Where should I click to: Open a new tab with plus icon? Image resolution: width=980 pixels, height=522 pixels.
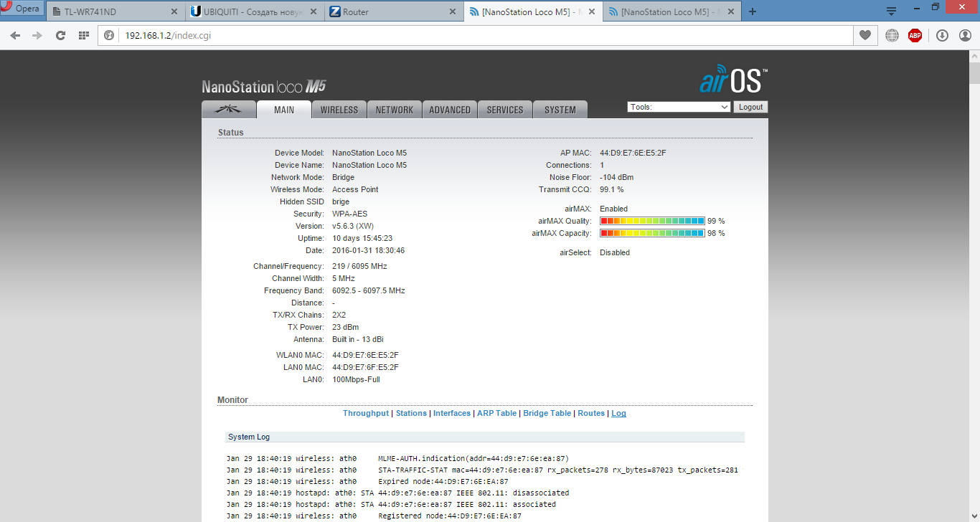[x=752, y=11]
